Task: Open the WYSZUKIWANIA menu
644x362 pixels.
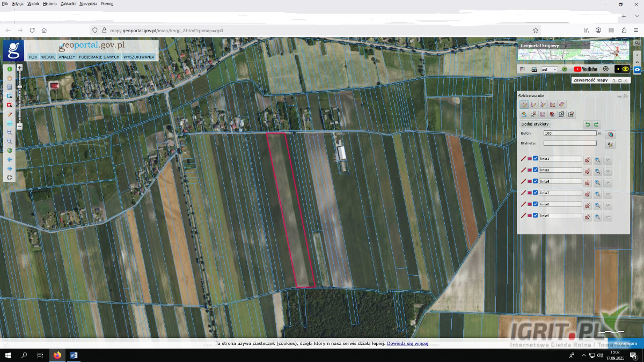Action: 138,57
